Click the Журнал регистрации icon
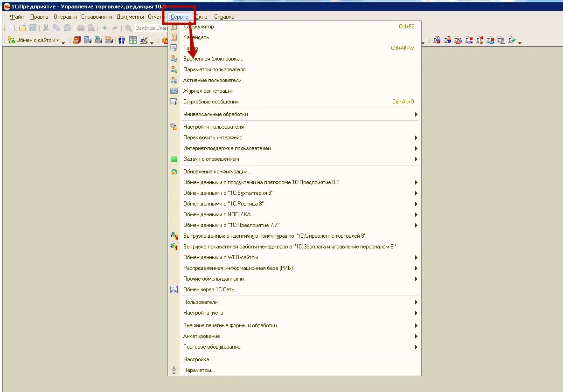563x392 pixels. tap(174, 91)
